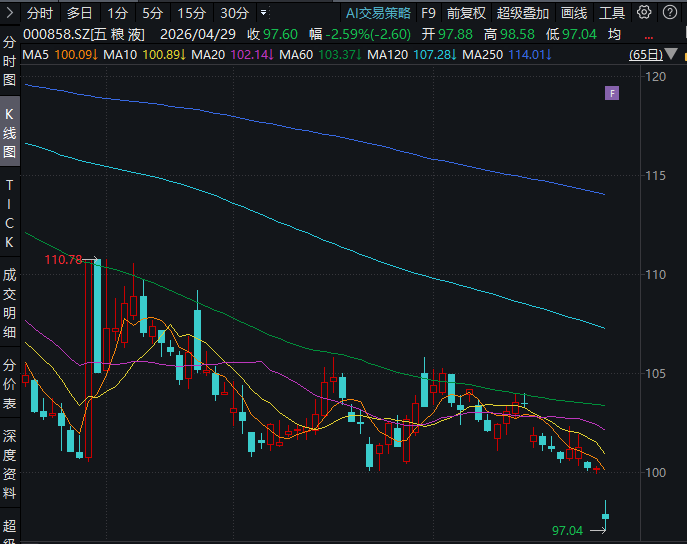Click the (65日) period range selector

(645, 54)
